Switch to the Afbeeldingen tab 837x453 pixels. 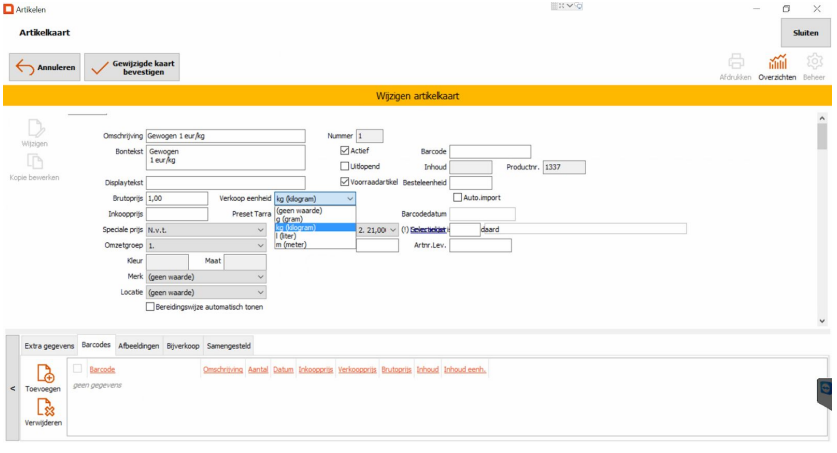pyautogui.click(x=138, y=345)
